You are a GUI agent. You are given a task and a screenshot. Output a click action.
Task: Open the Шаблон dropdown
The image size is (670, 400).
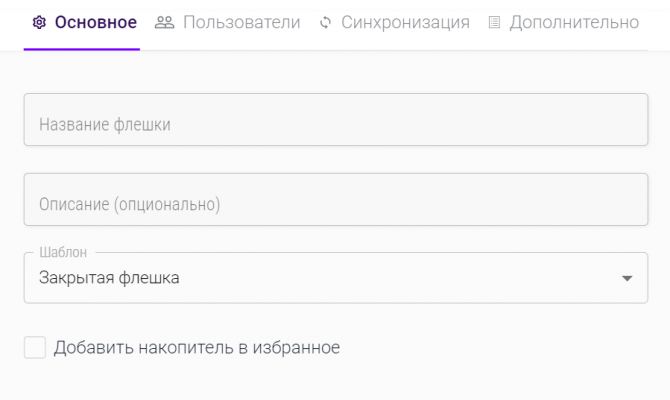pyautogui.click(x=320, y=278)
